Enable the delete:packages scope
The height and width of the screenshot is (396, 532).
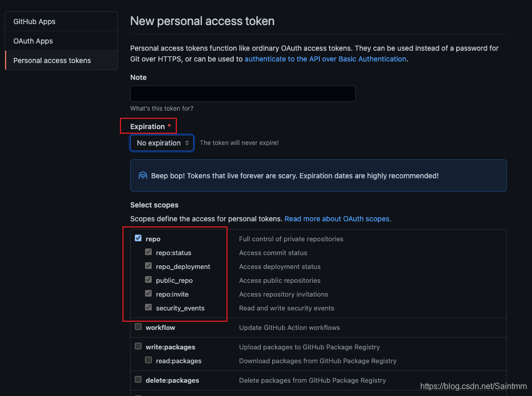click(x=138, y=380)
